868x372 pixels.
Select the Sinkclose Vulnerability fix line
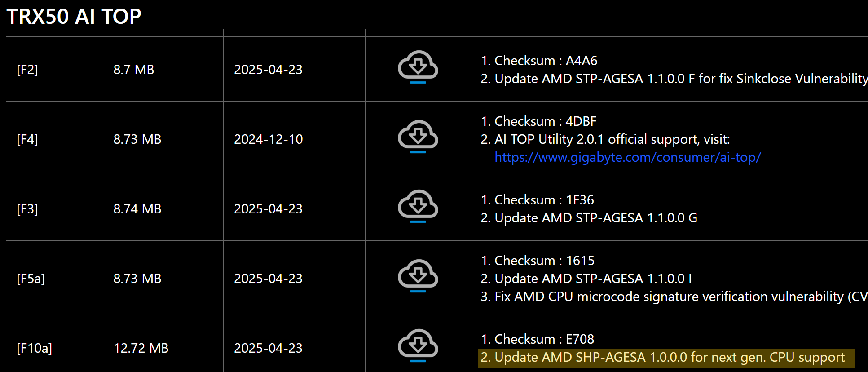[x=674, y=79]
